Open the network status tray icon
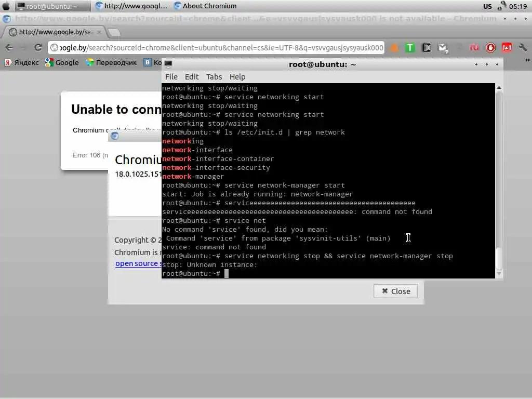 (501, 6)
